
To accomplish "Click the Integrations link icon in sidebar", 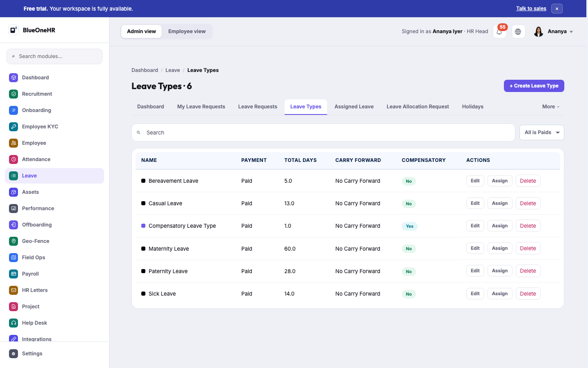I will [x=13, y=339].
